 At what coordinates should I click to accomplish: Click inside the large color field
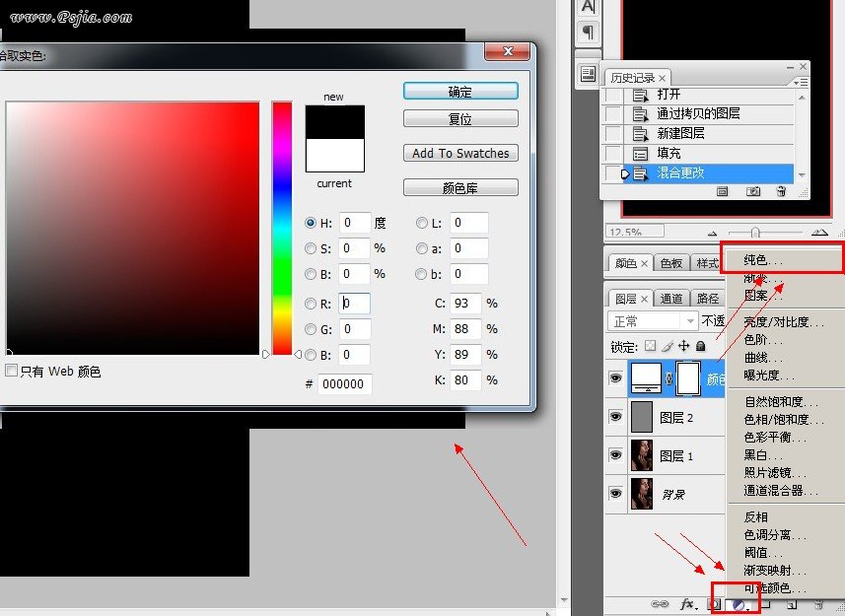(133, 227)
